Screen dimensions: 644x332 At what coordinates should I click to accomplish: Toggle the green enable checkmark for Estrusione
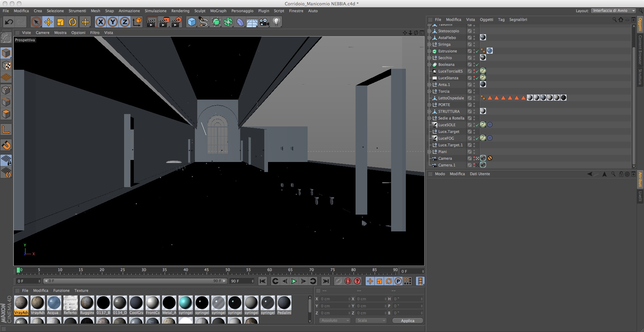(x=477, y=51)
